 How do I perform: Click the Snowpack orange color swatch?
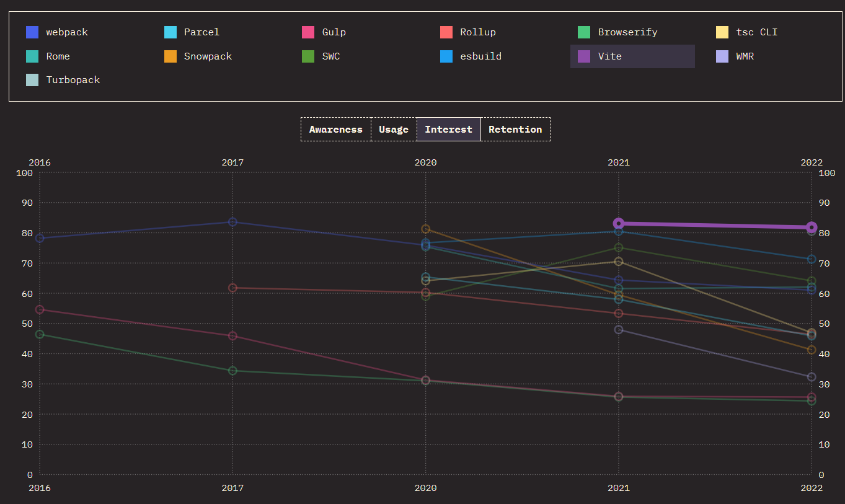(x=170, y=56)
